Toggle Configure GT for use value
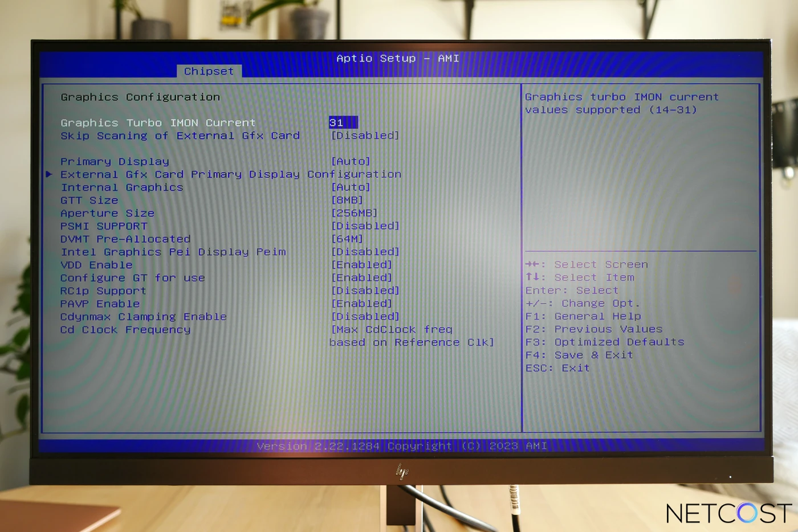The height and width of the screenshot is (532, 798). coord(361,278)
